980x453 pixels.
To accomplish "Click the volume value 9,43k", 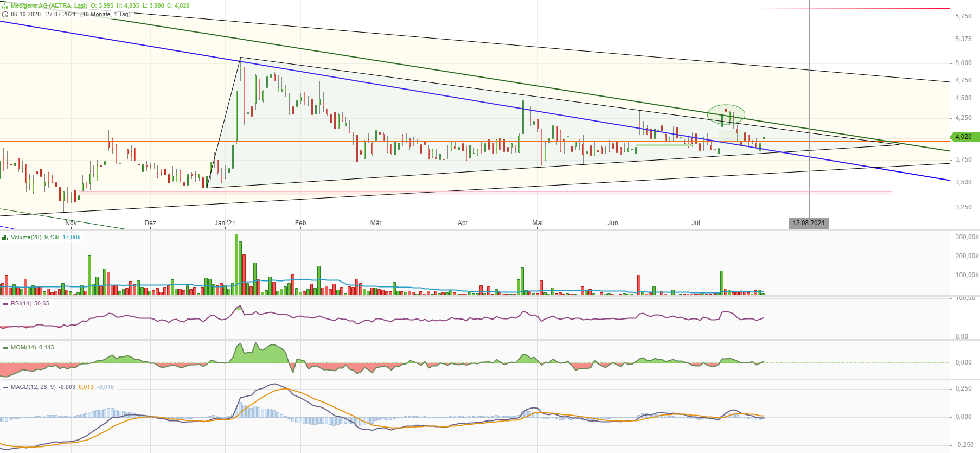I will (52, 238).
